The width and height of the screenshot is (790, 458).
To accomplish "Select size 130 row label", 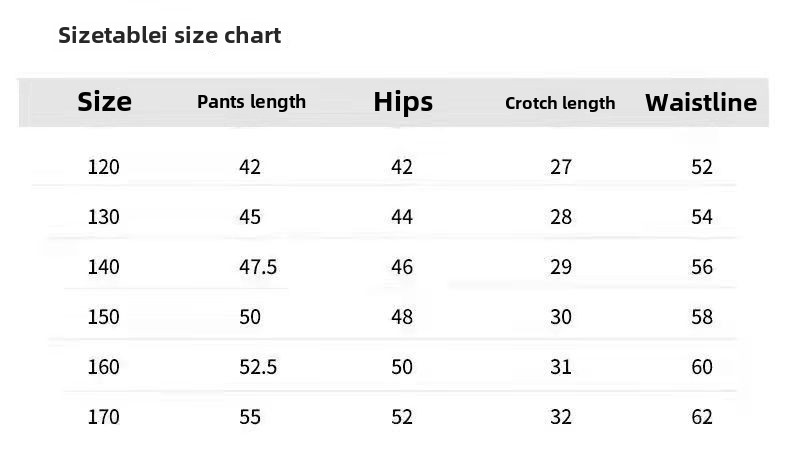I will click(x=104, y=217).
